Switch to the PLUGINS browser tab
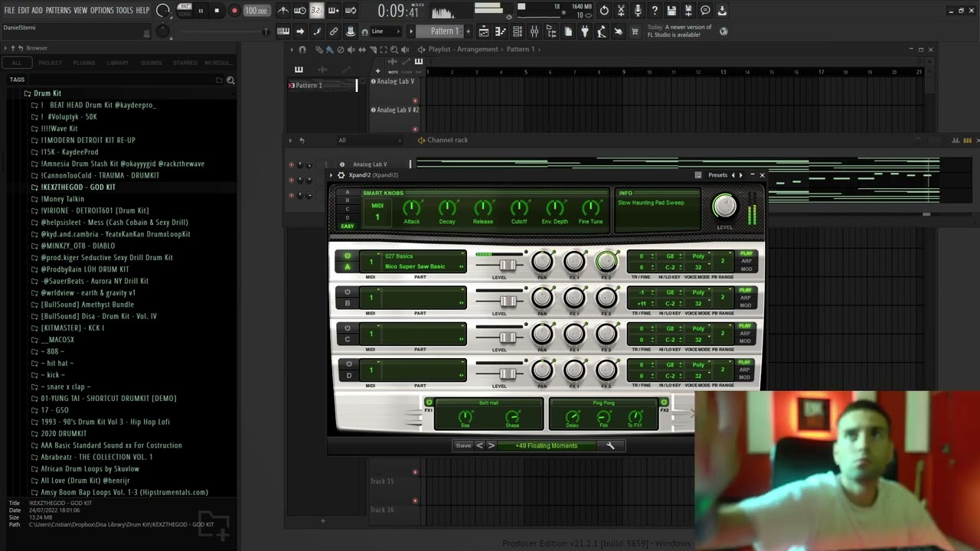 pos(84,63)
